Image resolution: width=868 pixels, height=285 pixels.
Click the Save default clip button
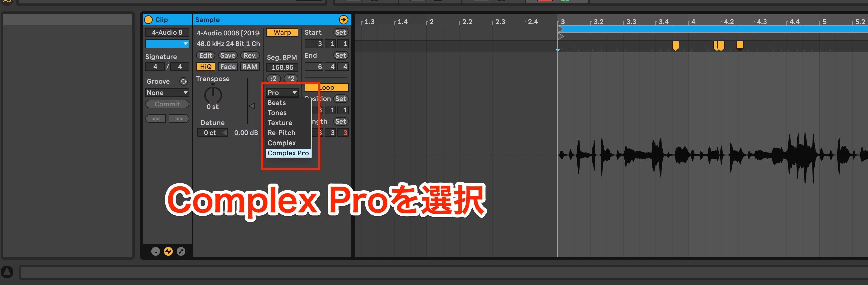click(x=228, y=55)
